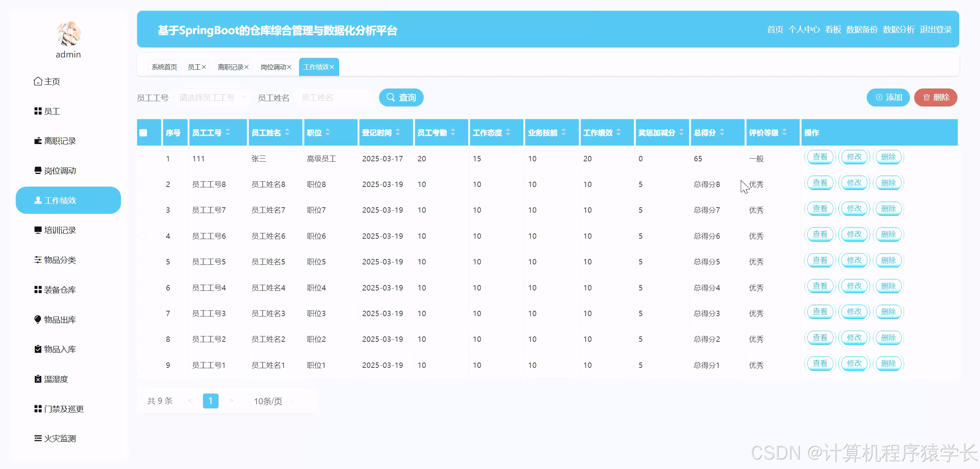Open the 请选择员工工号 dropdown
The width and height of the screenshot is (980, 469).
tap(213, 98)
